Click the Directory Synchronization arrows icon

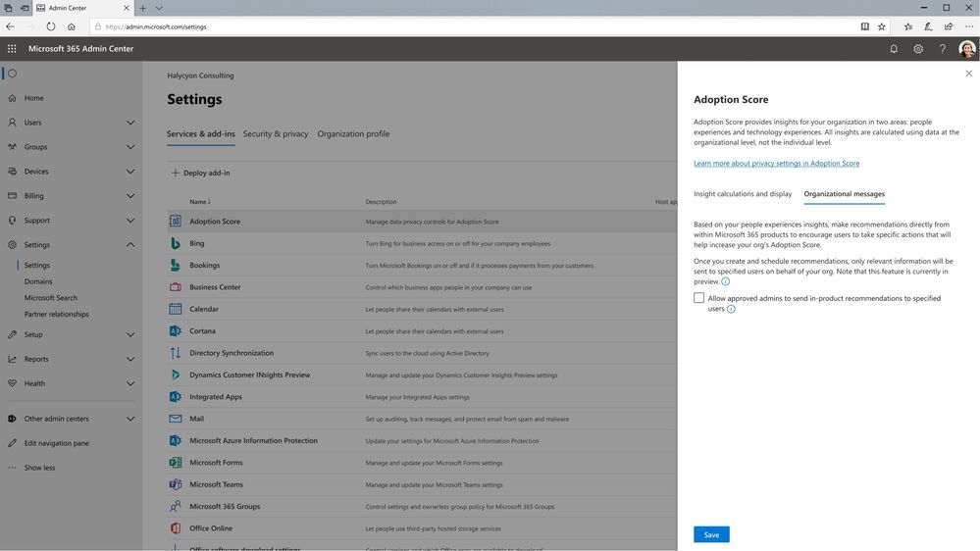pos(176,353)
